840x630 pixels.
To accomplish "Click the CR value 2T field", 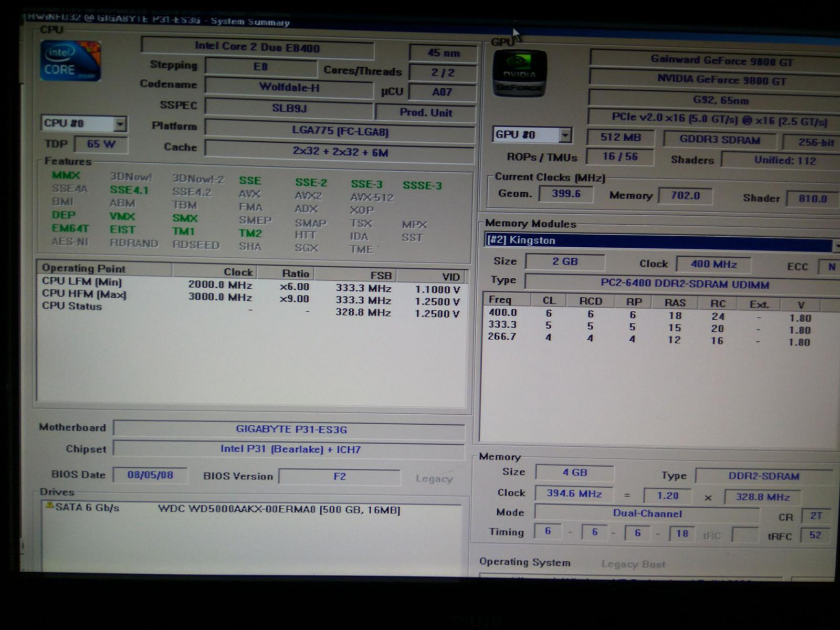I will click(815, 516).
